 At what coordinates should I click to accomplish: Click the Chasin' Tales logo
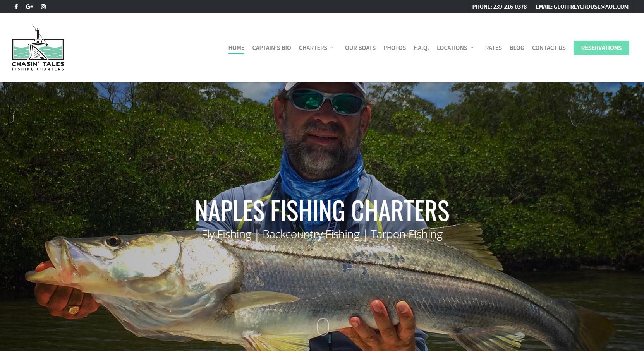[x=38, y=48]
